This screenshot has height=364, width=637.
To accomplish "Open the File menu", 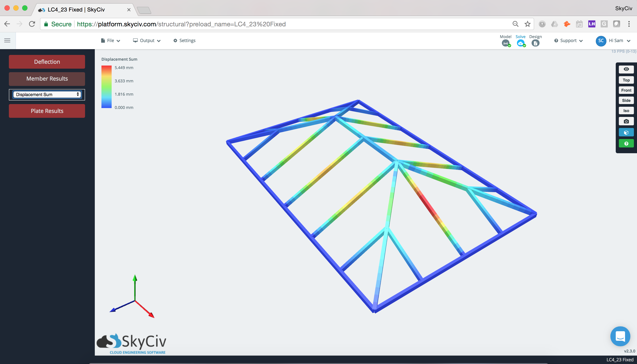I will (x=111, y=41).
